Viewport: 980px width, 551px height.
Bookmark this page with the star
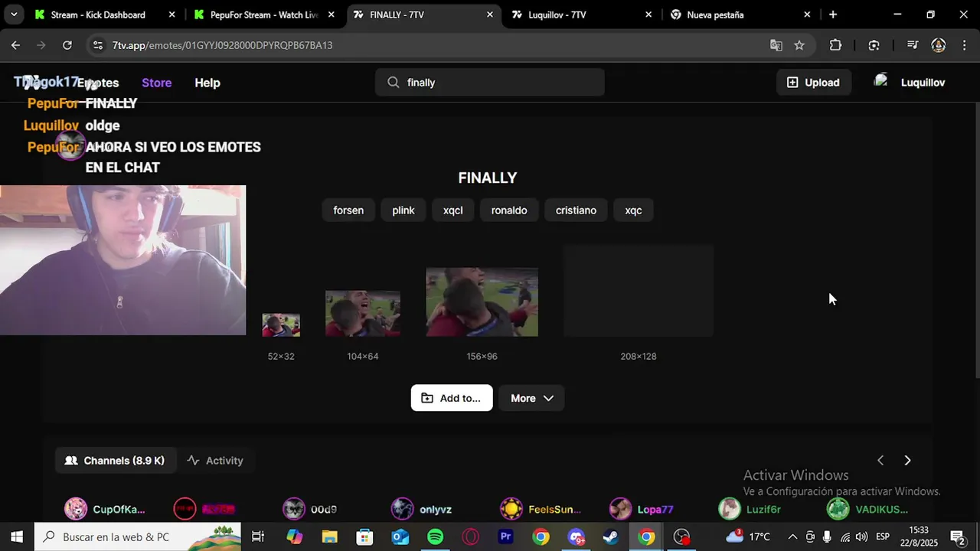click(799, 45)
